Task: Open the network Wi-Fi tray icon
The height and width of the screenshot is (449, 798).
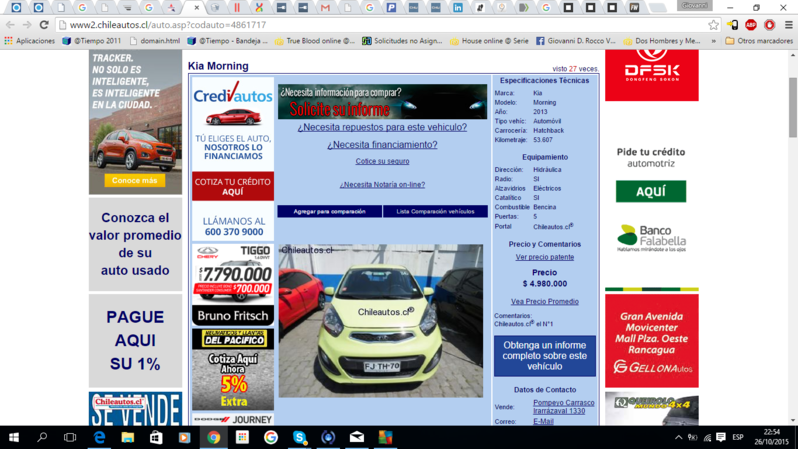Action: 707,437
